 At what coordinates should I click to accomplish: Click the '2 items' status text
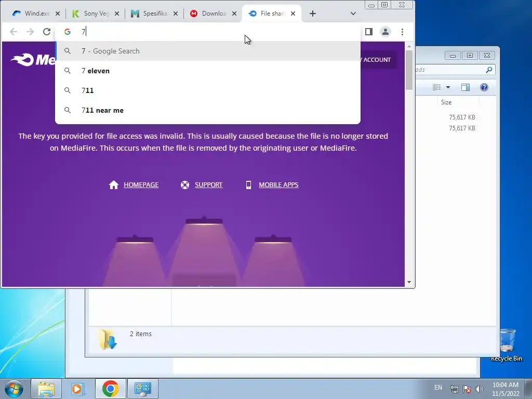tap(140, 334)
